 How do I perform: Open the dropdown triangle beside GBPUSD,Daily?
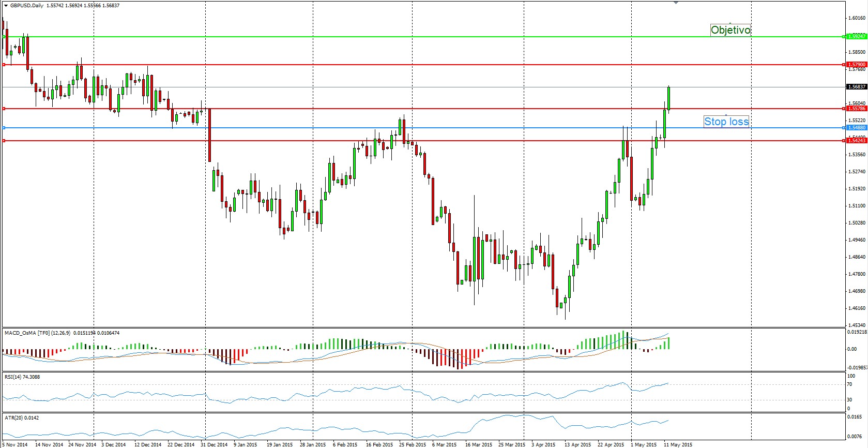(x=6, y=5)
